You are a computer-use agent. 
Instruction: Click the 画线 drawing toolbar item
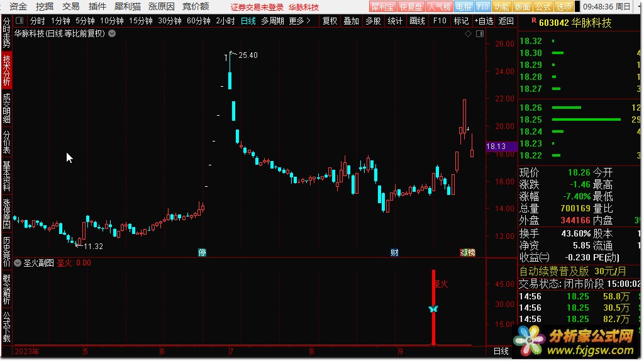pyautogui.click(x=418, y=21)
